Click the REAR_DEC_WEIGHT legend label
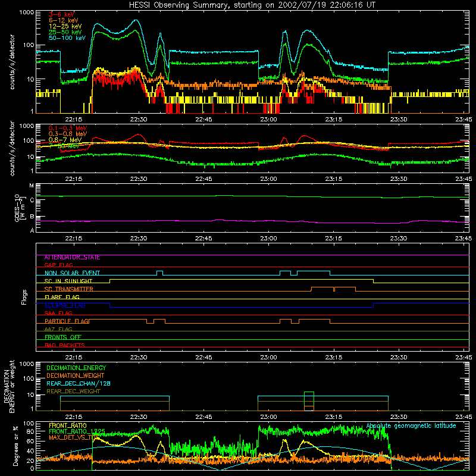 tap(73, 392)
